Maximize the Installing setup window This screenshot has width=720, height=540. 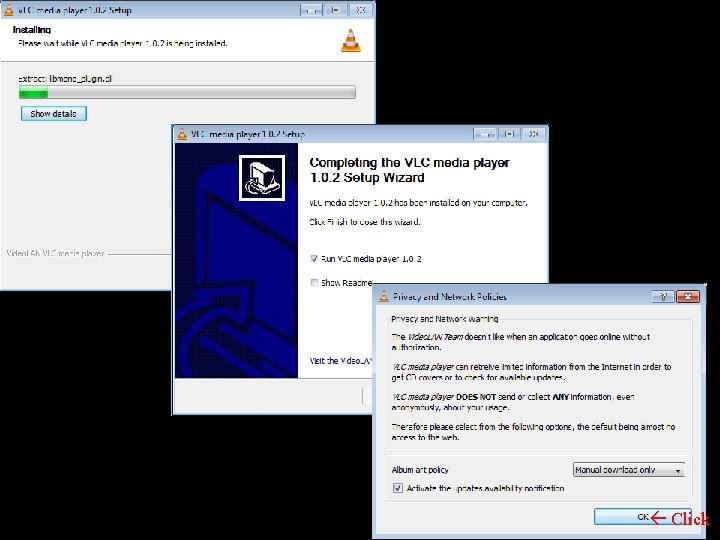tap(336, 10)
